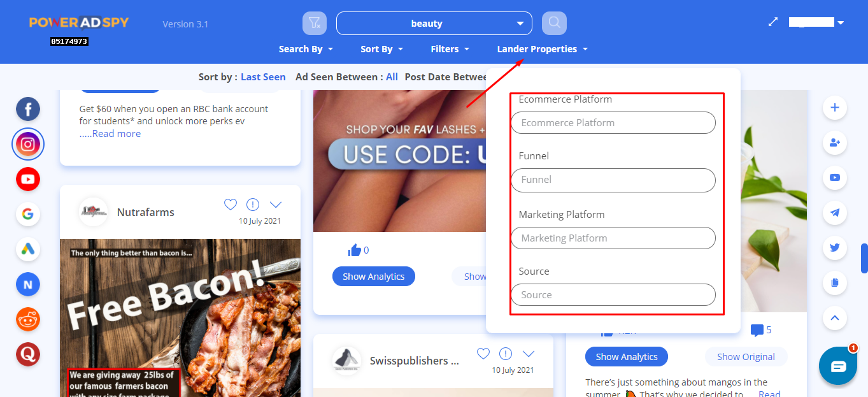
Task: Click the clear filter funnel icon
Action: click(x=315, y=24)
